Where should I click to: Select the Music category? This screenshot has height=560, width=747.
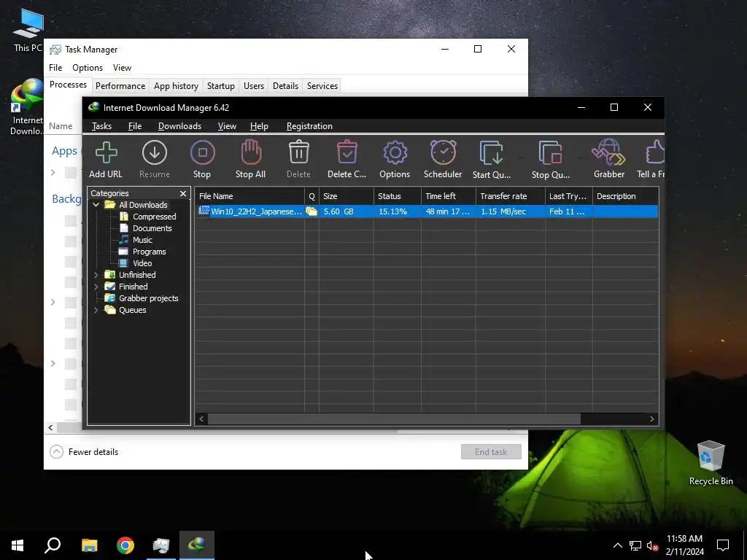(142, 240)
